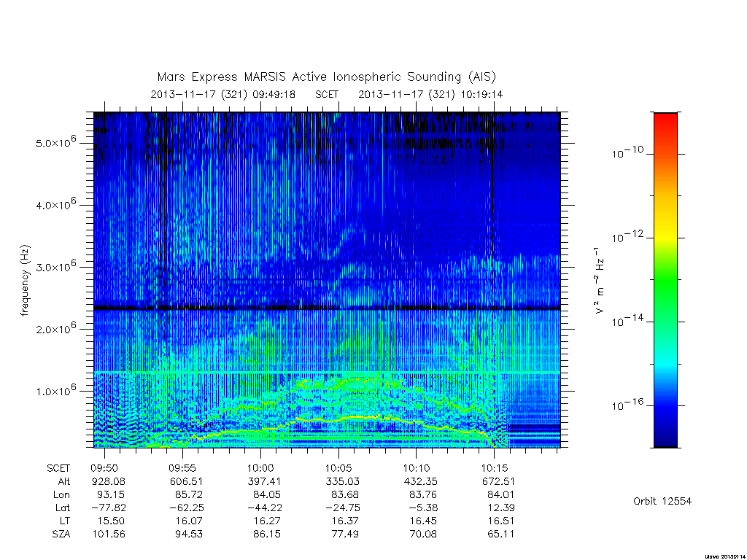Click the altitude value 335.03
This screenshot has height=560, width=747.
343,481
